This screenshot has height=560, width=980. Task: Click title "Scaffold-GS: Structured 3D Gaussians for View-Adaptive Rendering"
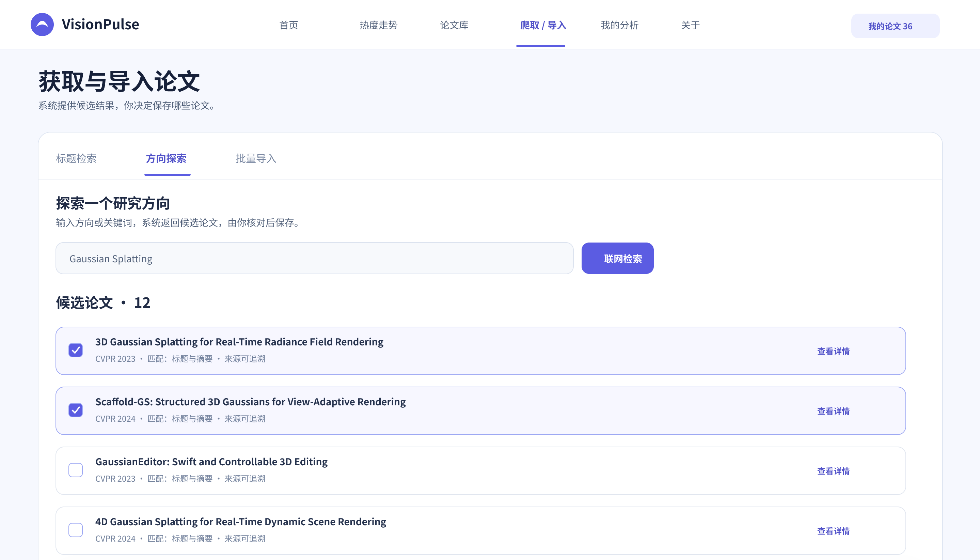pos(250,402)
